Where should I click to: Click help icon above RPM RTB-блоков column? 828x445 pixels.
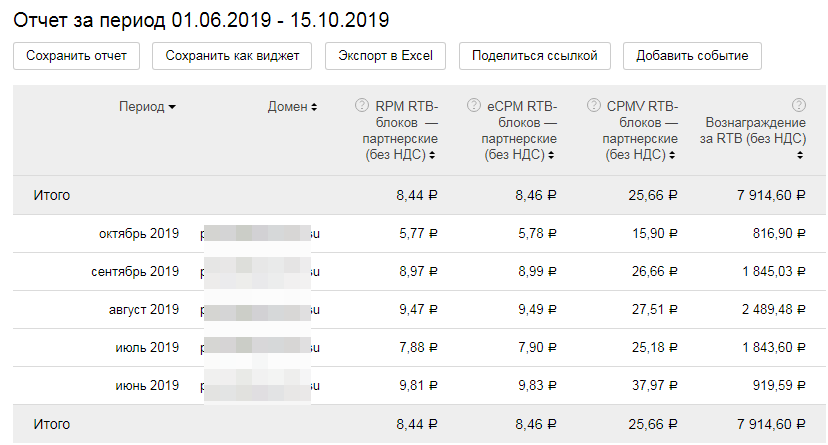click(x=361, y=105)
